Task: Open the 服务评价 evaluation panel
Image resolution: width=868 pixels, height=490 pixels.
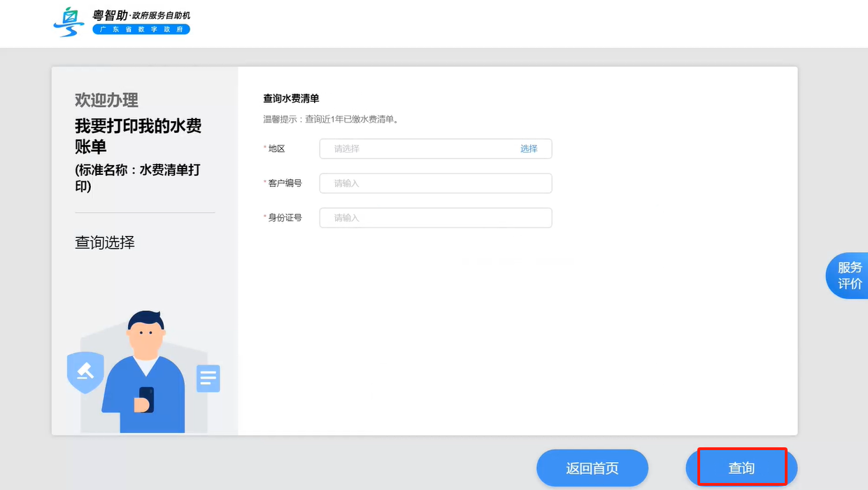Action: 848,275
